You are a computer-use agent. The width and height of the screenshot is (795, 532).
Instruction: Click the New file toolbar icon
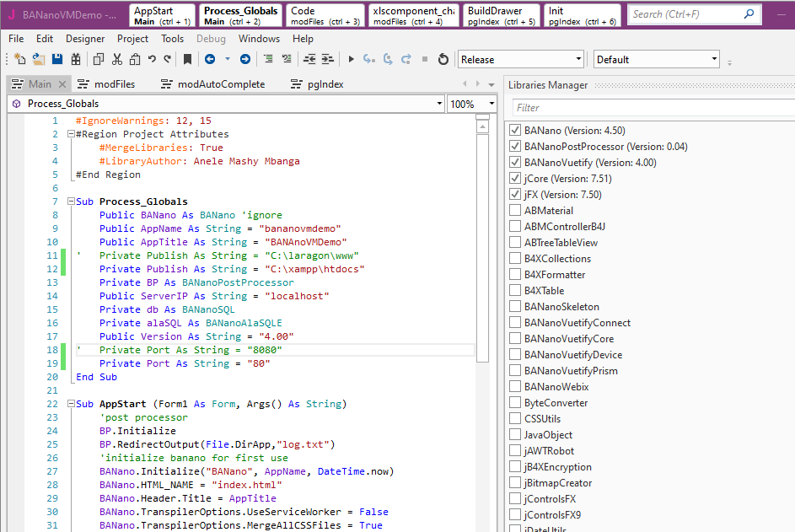(x=19, y=59)
